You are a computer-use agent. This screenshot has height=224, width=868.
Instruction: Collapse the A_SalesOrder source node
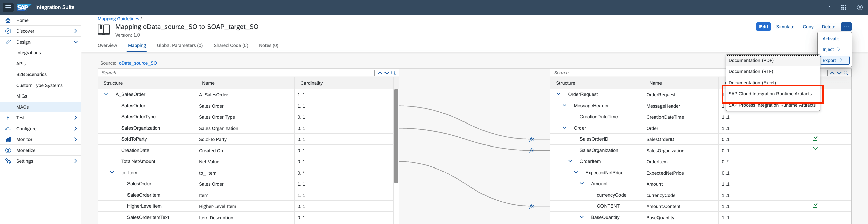point(106,94)
